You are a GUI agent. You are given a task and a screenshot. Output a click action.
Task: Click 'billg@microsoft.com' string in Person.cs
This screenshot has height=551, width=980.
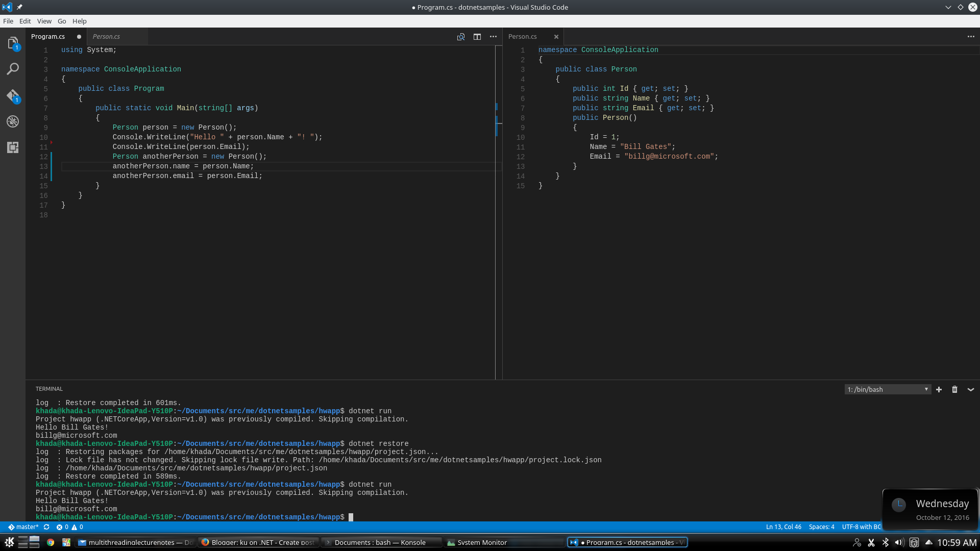click(669, 157)
